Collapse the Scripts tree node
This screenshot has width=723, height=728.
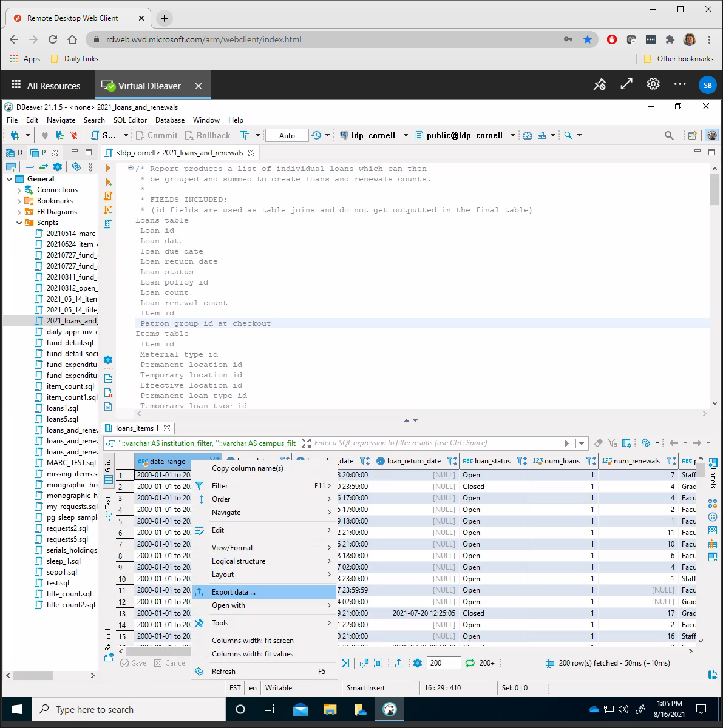click(x=19, y=223)
